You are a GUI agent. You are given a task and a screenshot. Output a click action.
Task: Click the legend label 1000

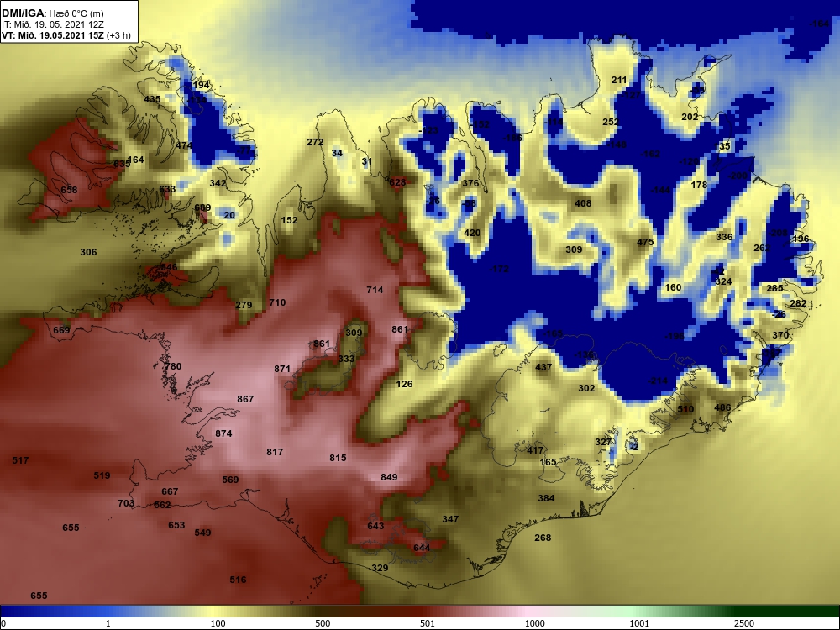tap(534, 623)
